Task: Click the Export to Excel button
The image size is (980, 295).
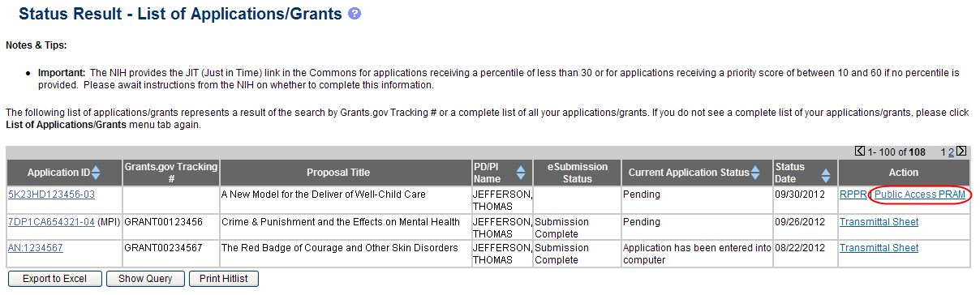Action: [x=54, y=279]
